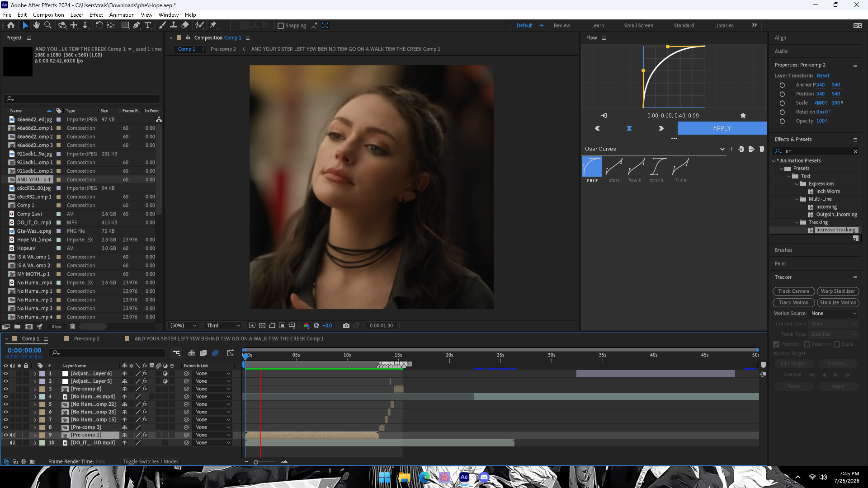Select the nasir curve thumbnail
Viewport: 868px width, 488px height.
pyautogui.click(x=592, y=167)
